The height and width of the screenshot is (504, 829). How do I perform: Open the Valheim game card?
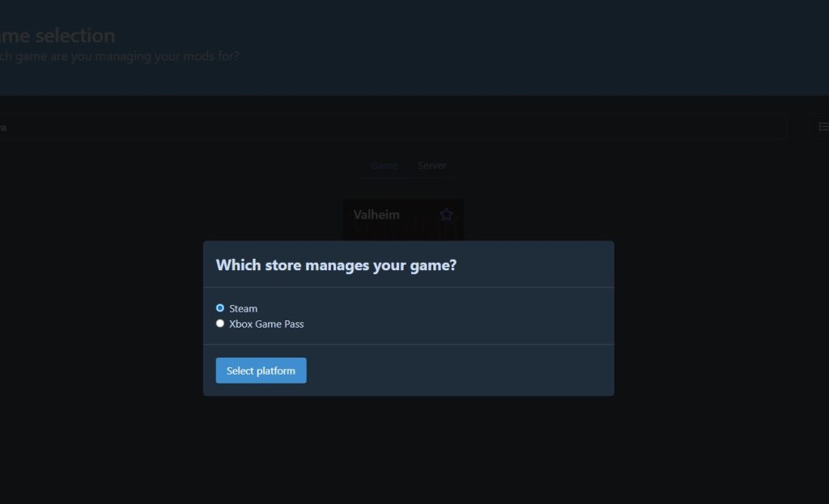(403, 220)
